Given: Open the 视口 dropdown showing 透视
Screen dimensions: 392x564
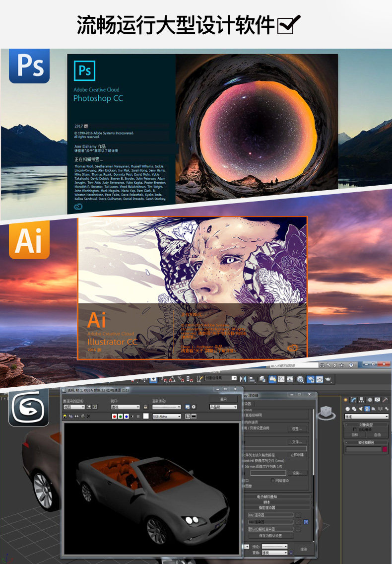Looking at the screenshot, I should click(125, 407).
